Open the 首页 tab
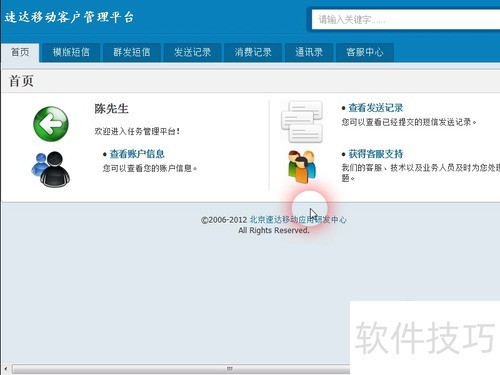This screenshot has width=500, height=375. tap(20, 52)
